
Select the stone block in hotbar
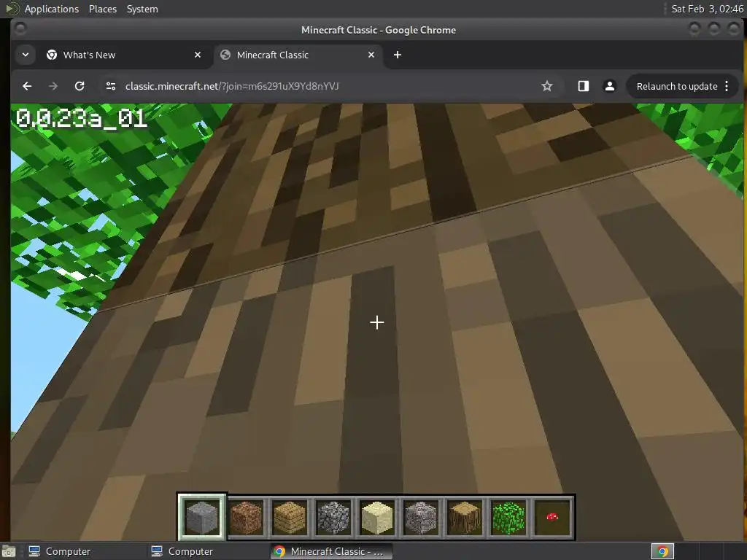[202, 517]
